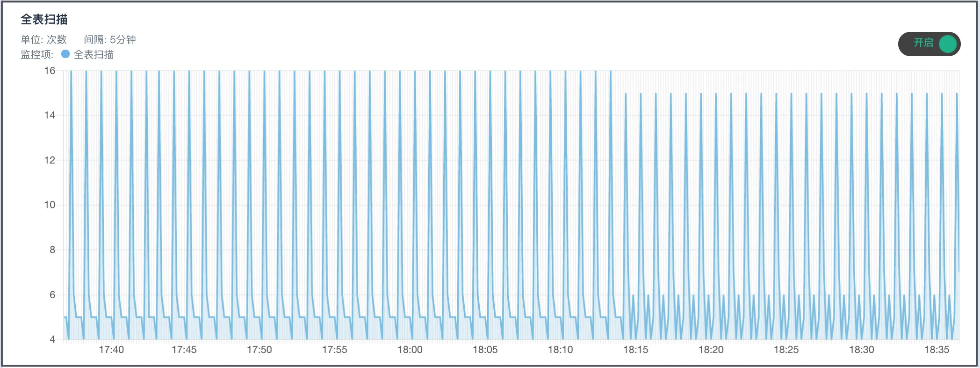Click the y-axis value 4

(x=52, y=339)
